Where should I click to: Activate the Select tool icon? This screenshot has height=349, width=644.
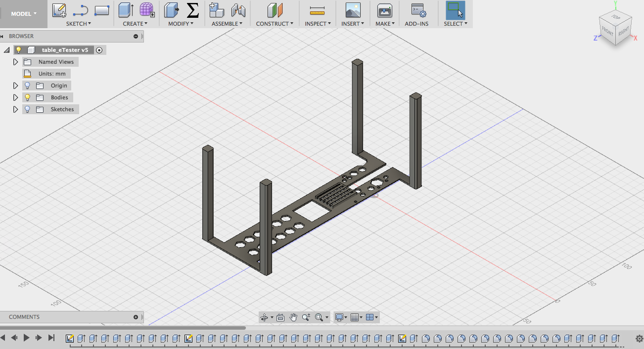456,10
